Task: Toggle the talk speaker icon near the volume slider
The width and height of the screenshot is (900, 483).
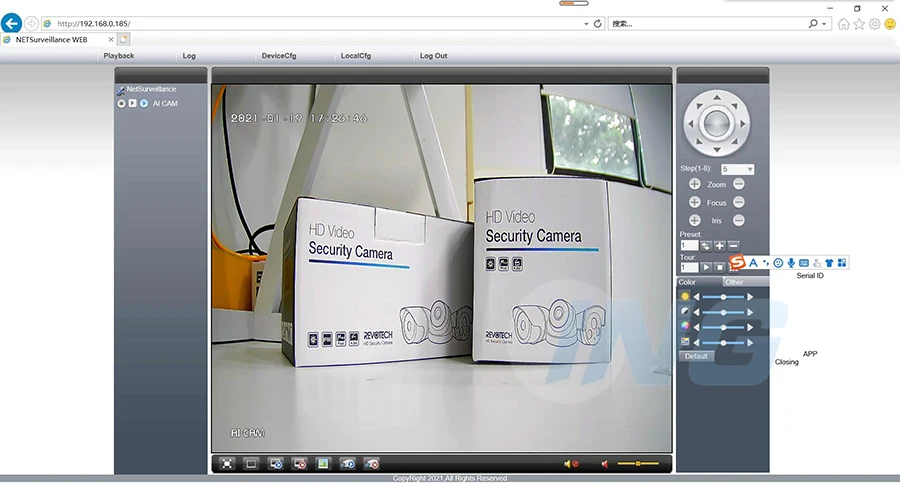Action: pos(604,464)
